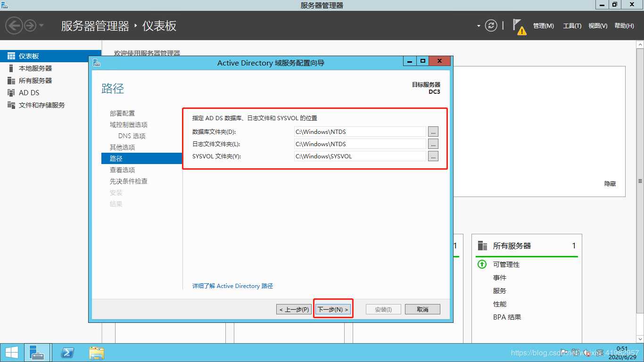Viewport: 644px width, 362px height.
Task: Launch PowerShell from the taskbar
Action: tap(68, 353)
